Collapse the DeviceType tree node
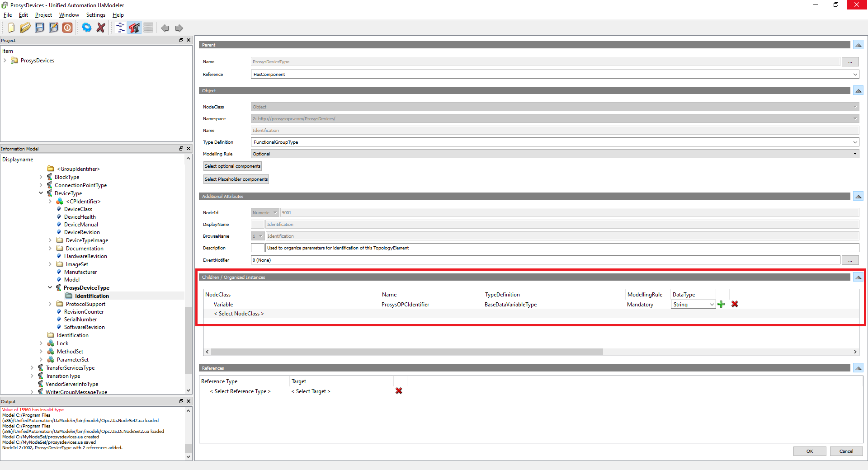The width and height of the screenshot is (868, 470). 41,193
